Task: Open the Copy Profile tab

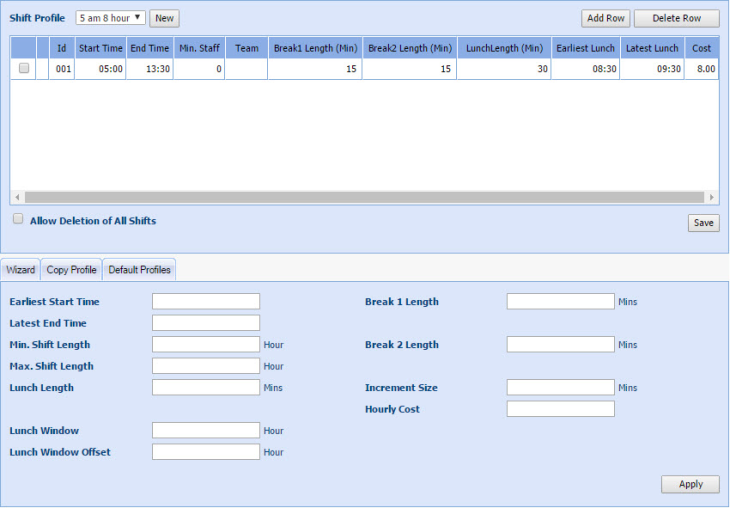Action: (x=71, y=270)
